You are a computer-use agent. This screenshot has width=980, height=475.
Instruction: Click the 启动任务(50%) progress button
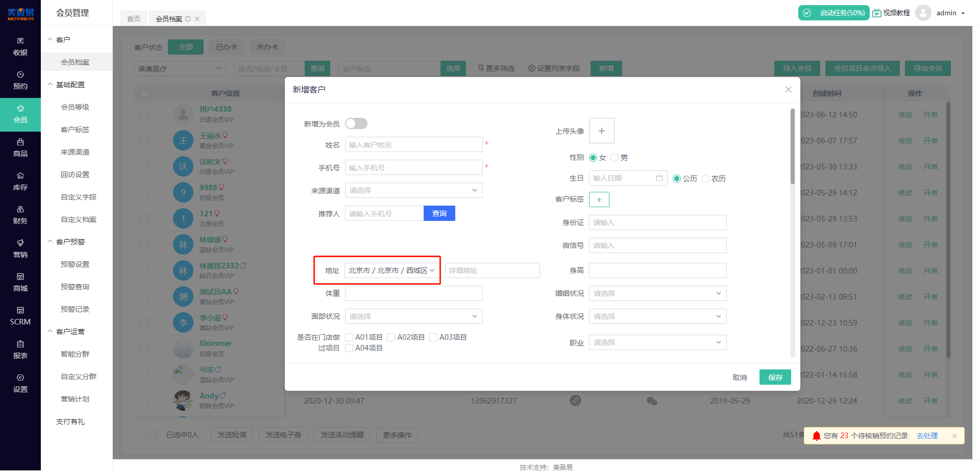pos(834,12)
